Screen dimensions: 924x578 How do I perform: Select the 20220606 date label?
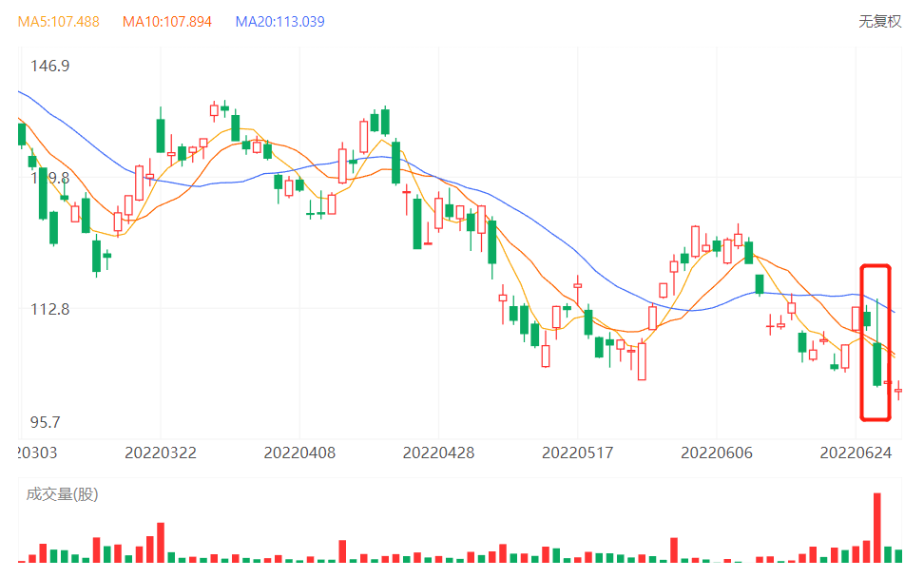(x=717, y=453)
